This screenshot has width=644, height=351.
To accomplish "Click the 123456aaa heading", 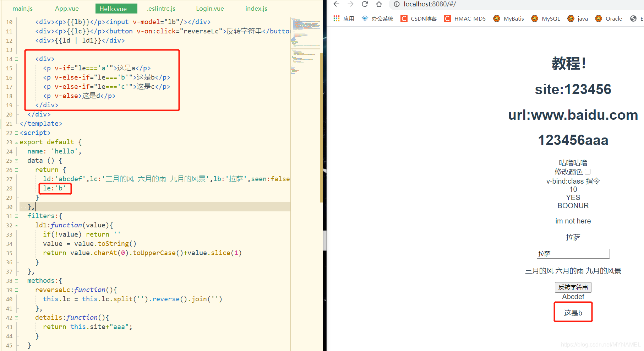I will 573,140.
